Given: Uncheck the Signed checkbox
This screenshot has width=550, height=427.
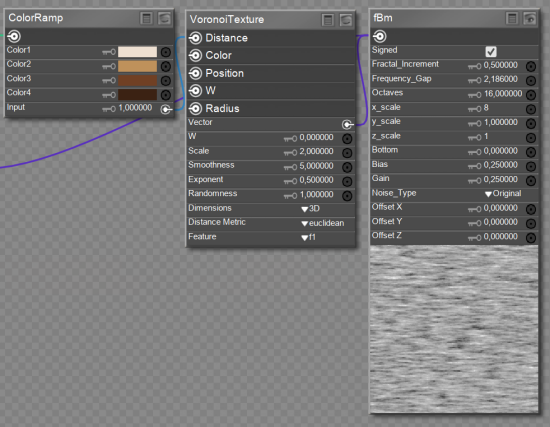Looking at the screenshot, I should 491,52.
